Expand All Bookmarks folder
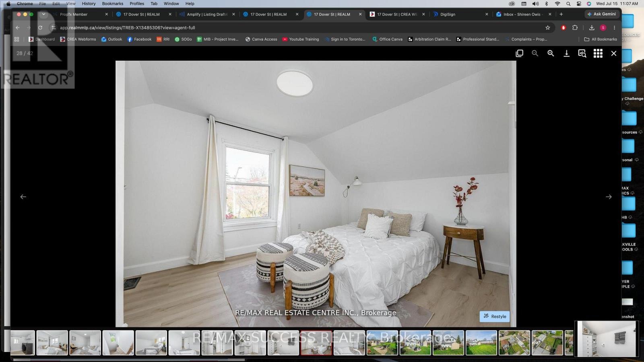This screenshot has height=362, width=644. [x=600, y=39]
